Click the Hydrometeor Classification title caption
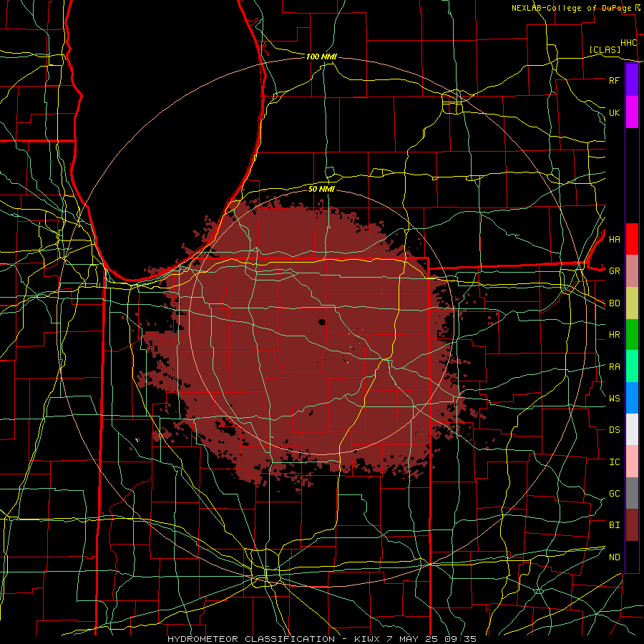644x644 pixels. click(x=321, y=639)
